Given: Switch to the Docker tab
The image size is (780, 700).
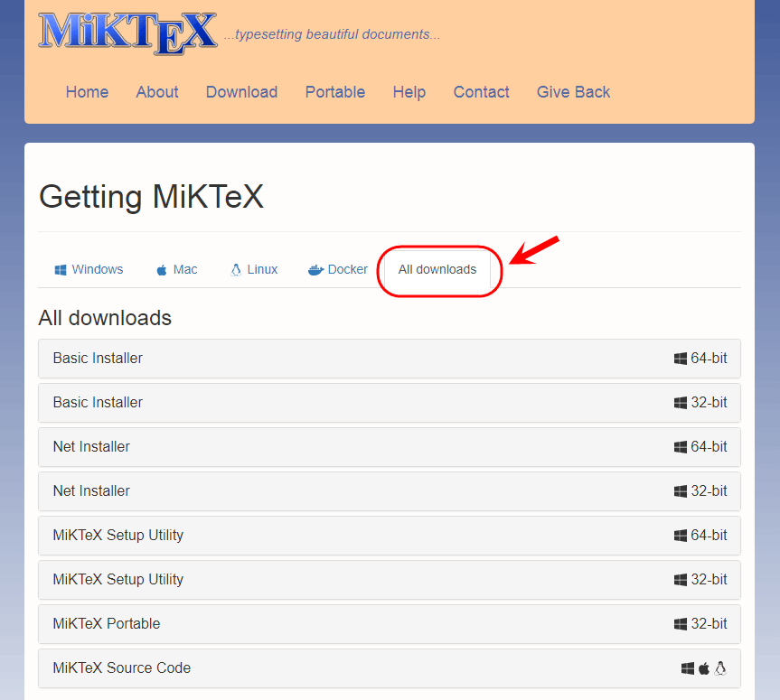Looking at the screenshot, I should tap(338, 269).
